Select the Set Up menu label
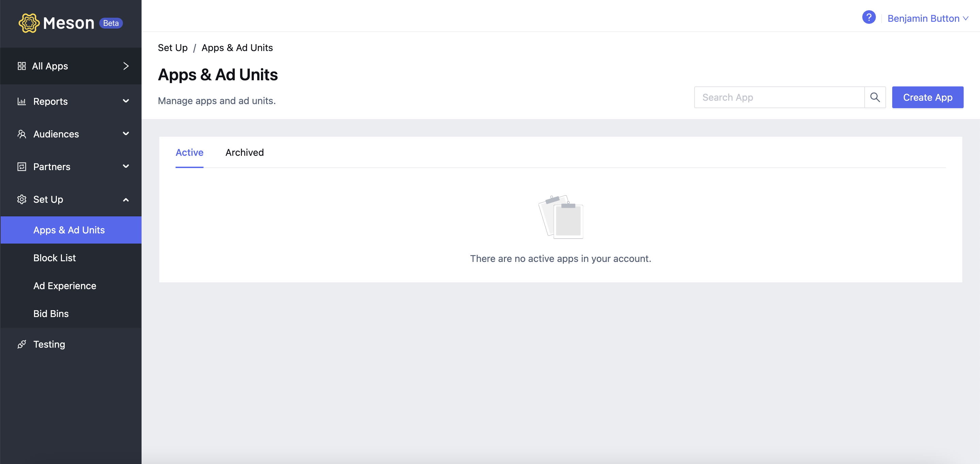The height and width of the screenshot is (464, 980). click(48, 200)
